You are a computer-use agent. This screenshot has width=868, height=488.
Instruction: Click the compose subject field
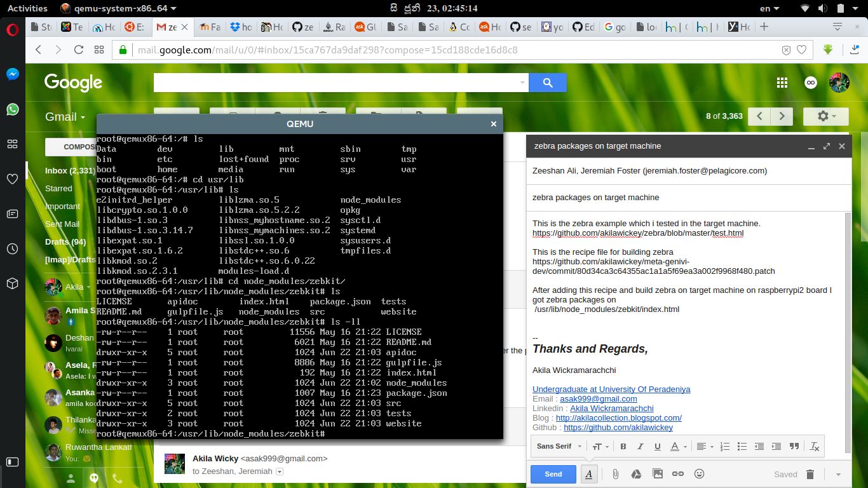[689, 198]
